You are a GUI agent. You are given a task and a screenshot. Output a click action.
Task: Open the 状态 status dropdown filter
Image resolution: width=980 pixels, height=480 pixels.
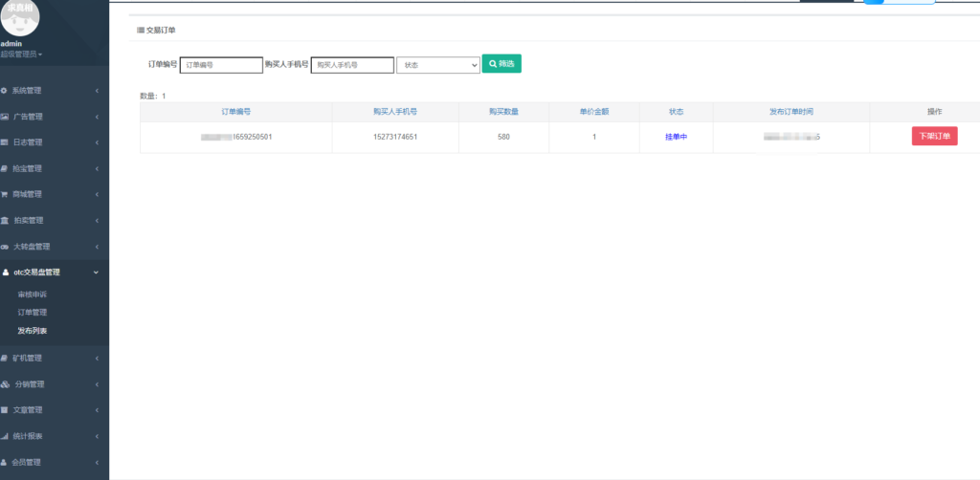[437, 65]
